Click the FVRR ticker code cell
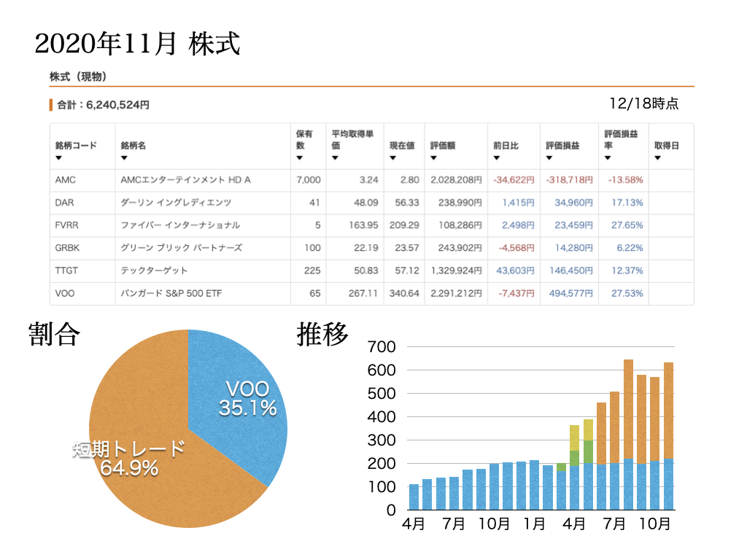747x560 pixels. (x=66, y=225)
